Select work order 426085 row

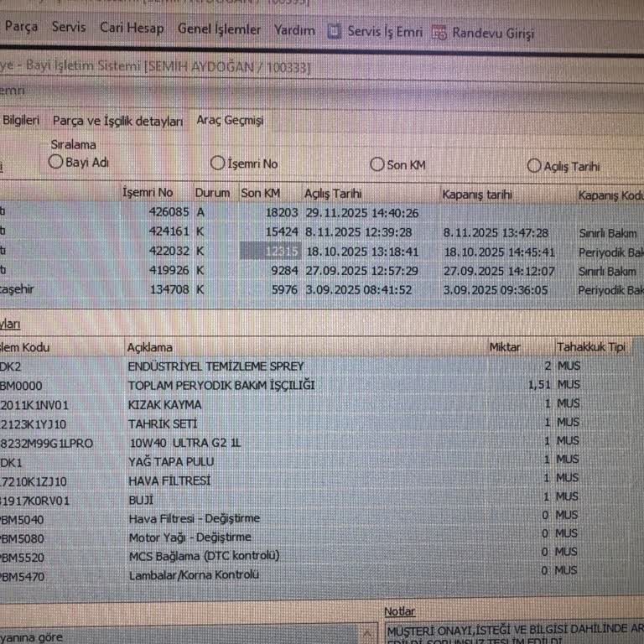(322, 212)
